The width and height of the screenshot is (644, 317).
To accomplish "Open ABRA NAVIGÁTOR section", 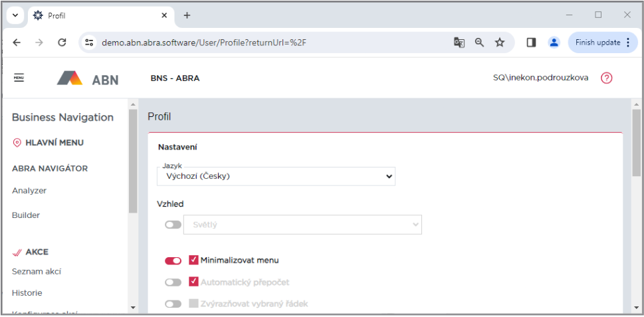I will 50,169.
